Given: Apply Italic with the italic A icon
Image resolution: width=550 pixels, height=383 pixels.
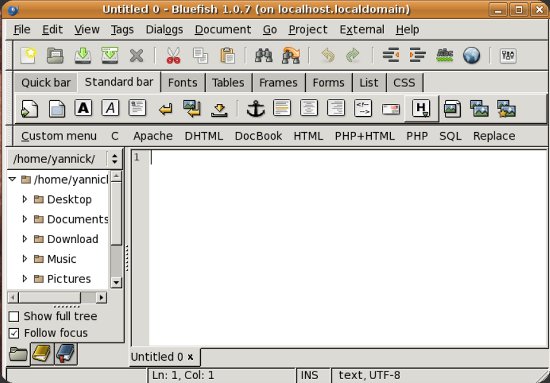Looking at the screenshot, I should pos(110,108).
